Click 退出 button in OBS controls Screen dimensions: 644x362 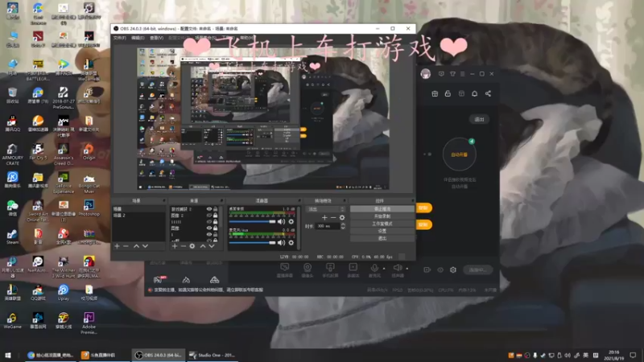pyautogui.click(x=382, y=238)
